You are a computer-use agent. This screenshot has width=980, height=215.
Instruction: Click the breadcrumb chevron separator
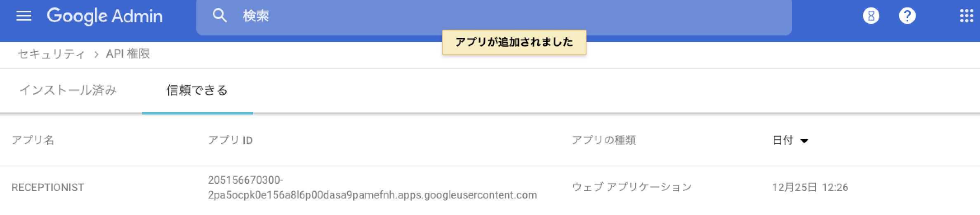[x=97, y=54]
